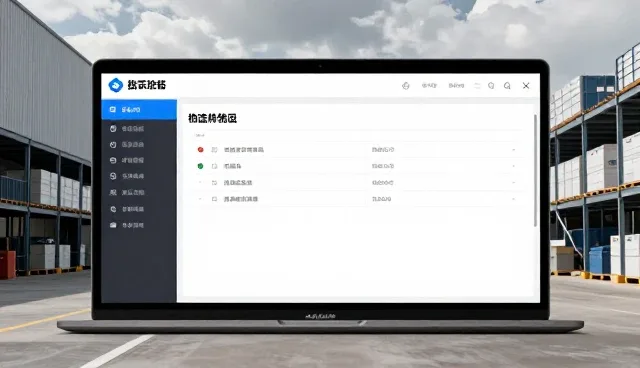The height and width of the screenshot is (368, 640).
Task: Click the name text in the green-dot row
Action: (233, 166)
